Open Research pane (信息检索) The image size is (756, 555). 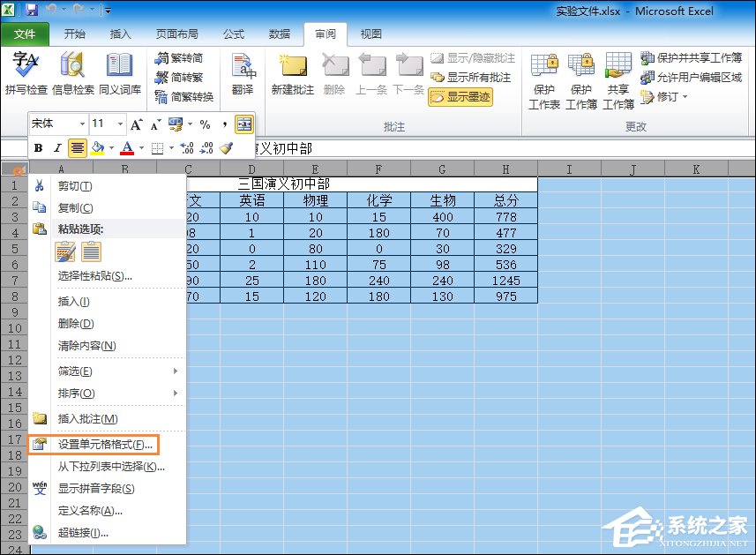[71, 69]
